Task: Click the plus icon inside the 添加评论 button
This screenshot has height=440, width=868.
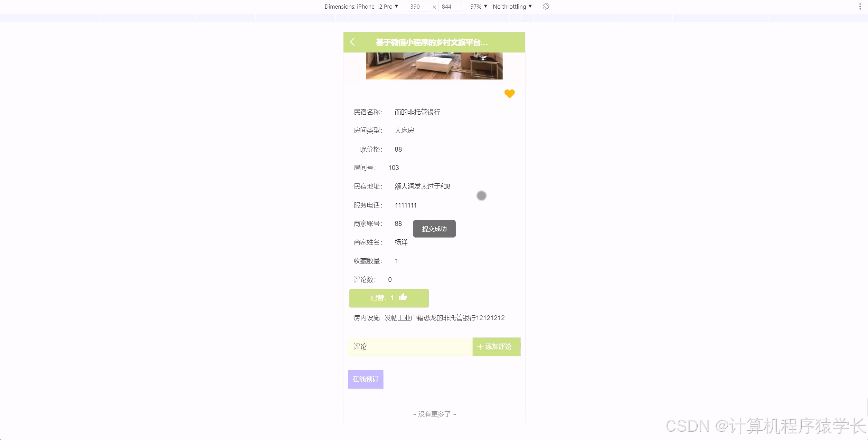Action: [x=480, y=347]
